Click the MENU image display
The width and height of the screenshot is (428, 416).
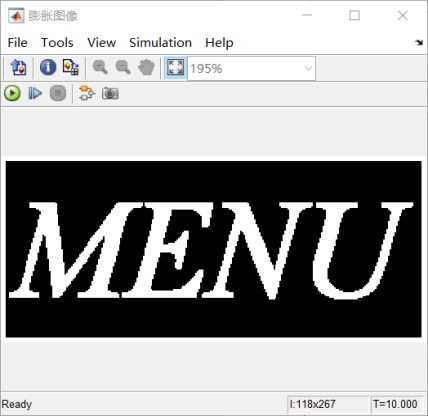[x=214, y=249]
